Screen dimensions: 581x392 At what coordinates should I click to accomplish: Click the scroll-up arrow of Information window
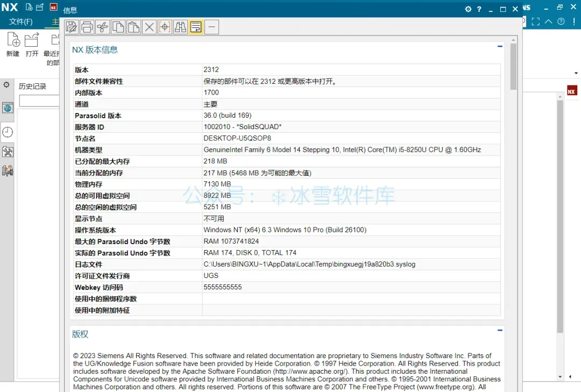coord(513,40)
